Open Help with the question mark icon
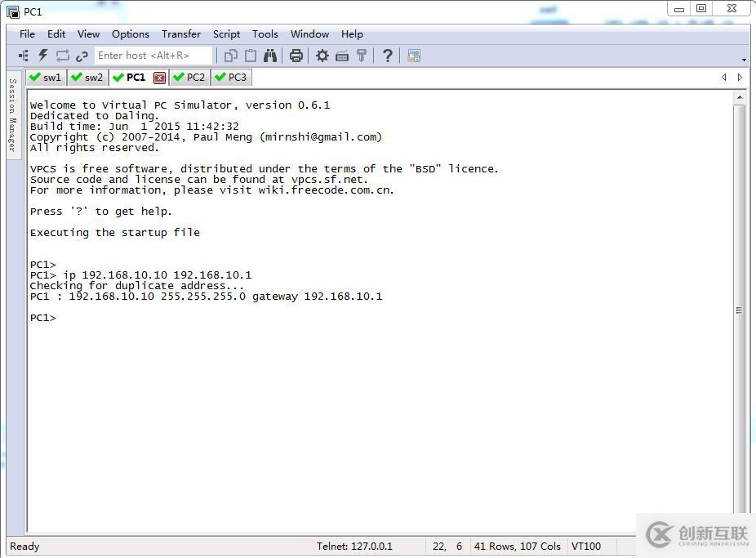The height and width of the screenshot is (558, 756). click(387, 56)
